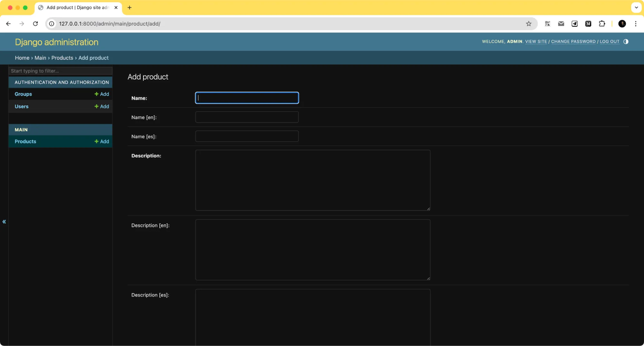Open the Gmail icon in the toolbar

click(561, 23)
